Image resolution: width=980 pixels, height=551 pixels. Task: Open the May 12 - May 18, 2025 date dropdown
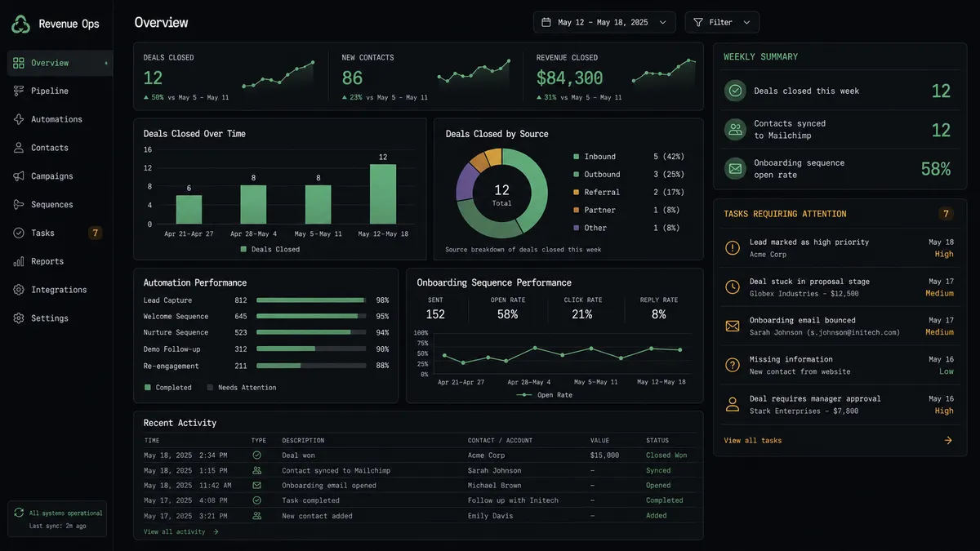point(604,22)
